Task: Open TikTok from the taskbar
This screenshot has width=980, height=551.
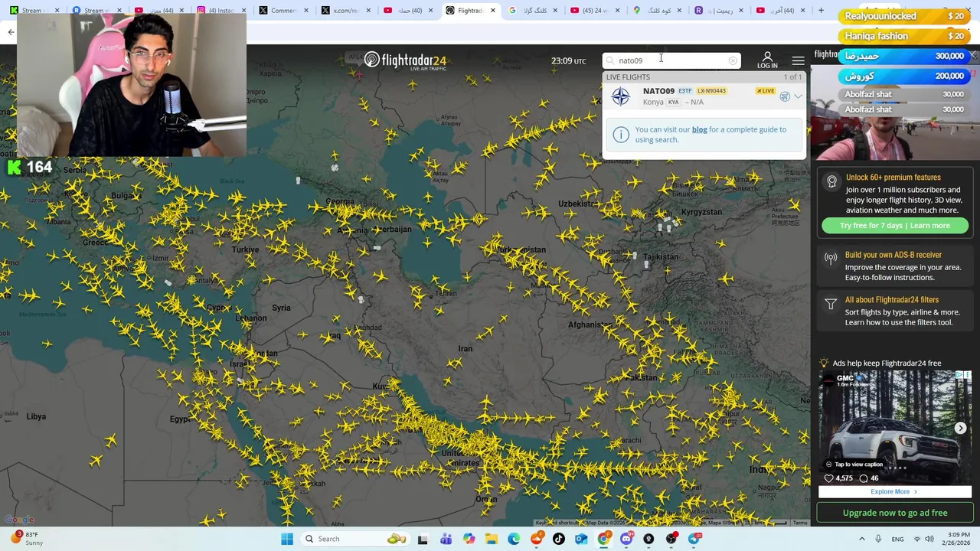Action: click(x=559, y=539)
